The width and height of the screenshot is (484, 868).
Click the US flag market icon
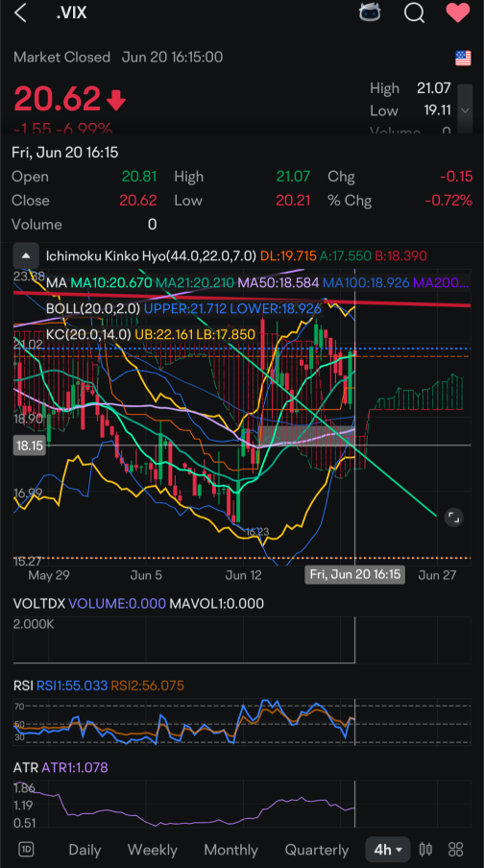[463, 58]
